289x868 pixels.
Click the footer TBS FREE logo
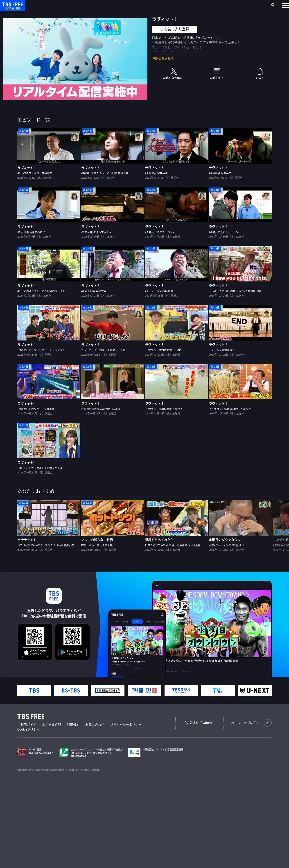click(x=31, y=716)
